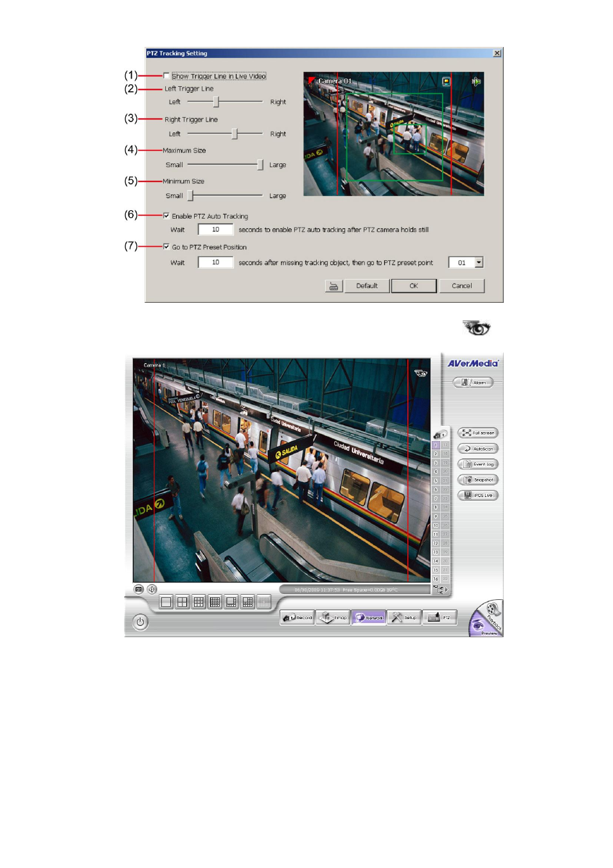613x868 pixels.
Task: Take a Snapshot
Action: tap(478, 480)
